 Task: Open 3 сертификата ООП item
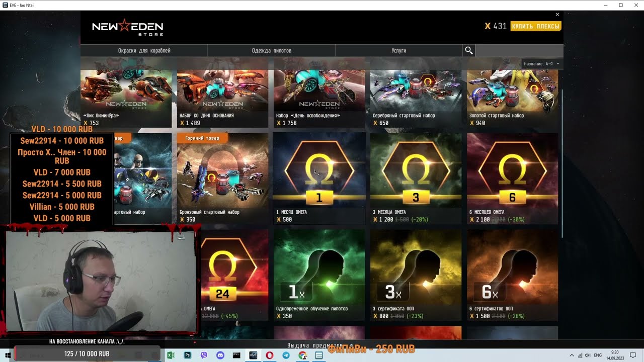click(x=416, y=275)
